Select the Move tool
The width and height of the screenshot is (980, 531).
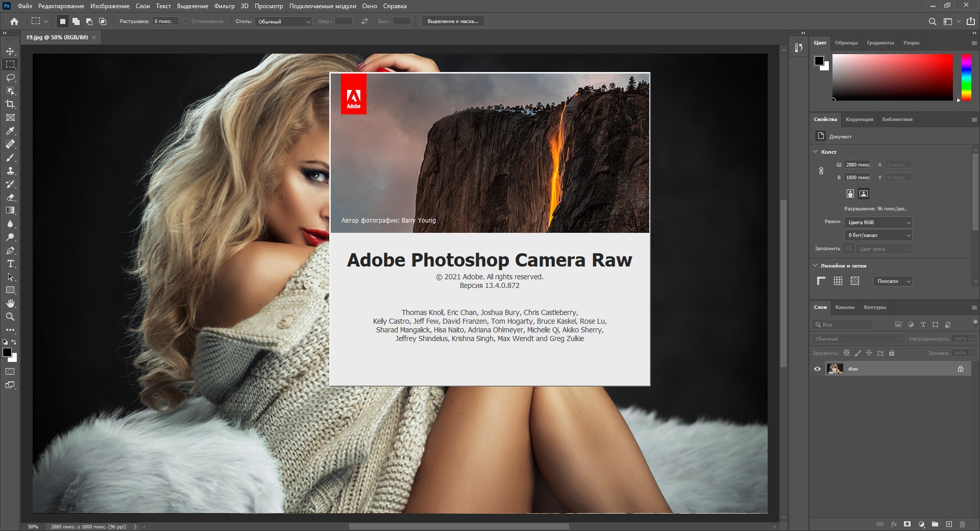click(10, 51)
